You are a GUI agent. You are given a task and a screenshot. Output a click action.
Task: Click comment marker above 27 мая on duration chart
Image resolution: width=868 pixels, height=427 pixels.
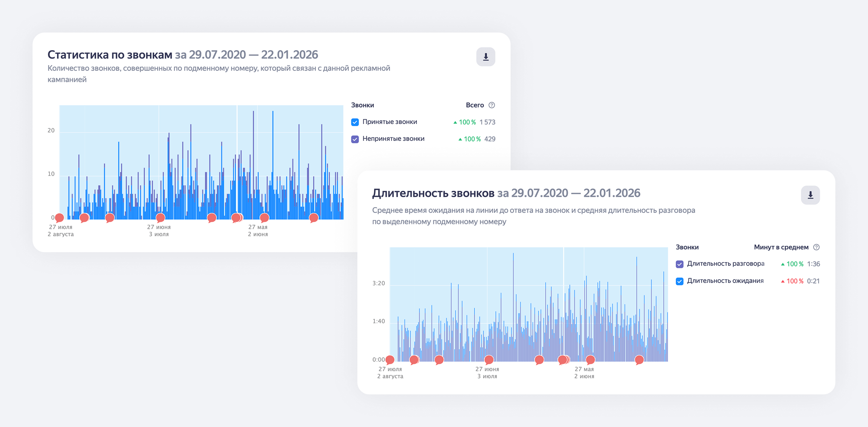[590, 360]
